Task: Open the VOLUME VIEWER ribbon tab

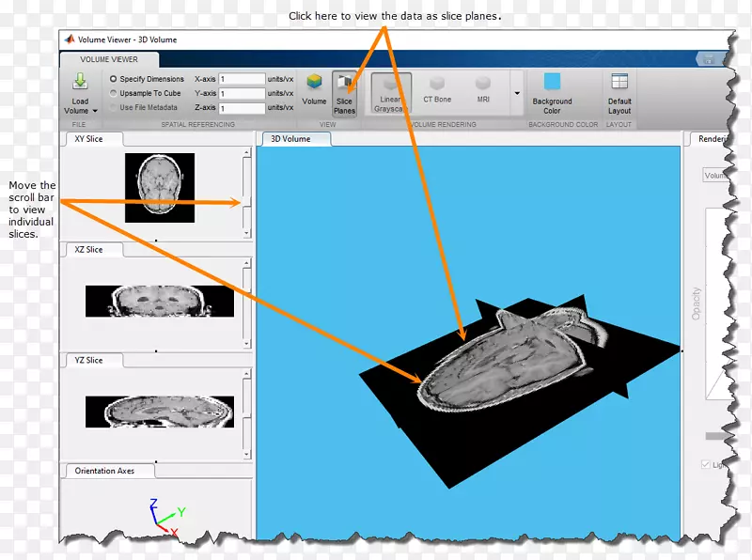Action: tap(109, 59)
